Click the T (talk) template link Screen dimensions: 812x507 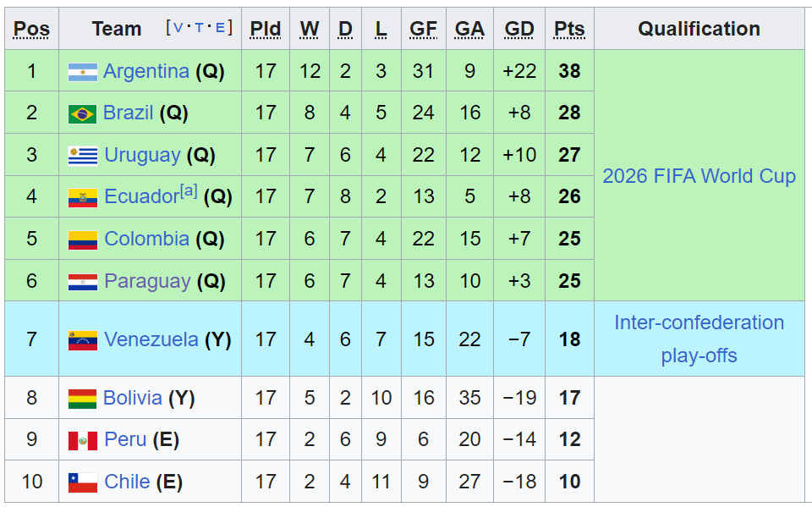(199, 28)
